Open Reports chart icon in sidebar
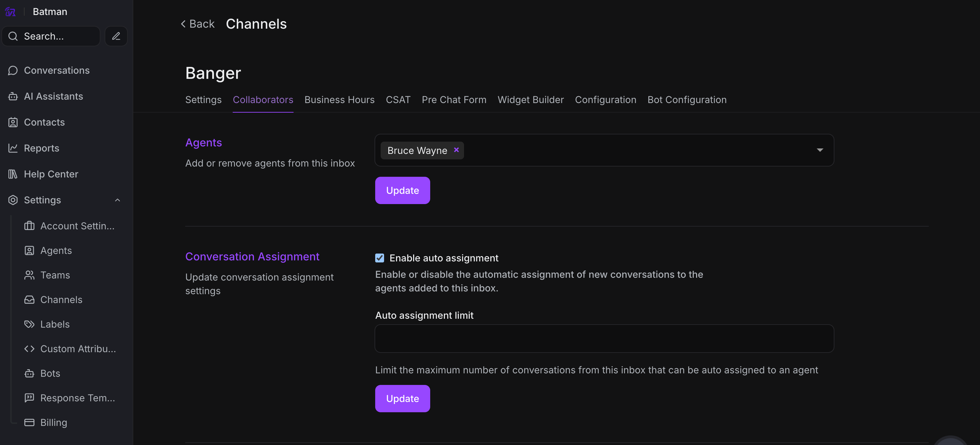Screen dimensions: 980x445 [13, 148]
